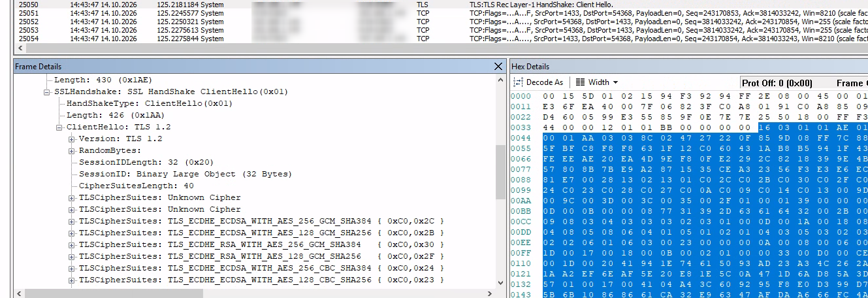Click the Decode As icon in Hex Details
Screen dimensions: 868x298
(x=519, y=82)
